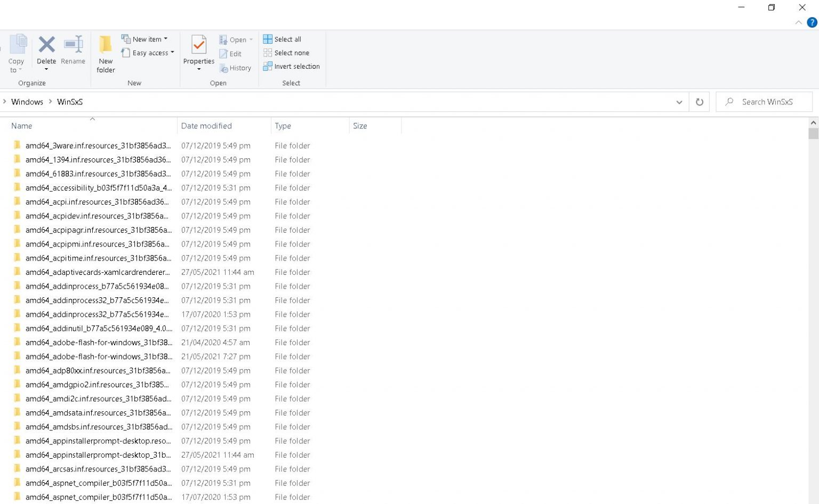This screenshot has width=819, height=504.
Task: Open the Help question mark icon
Action: tap(812, 22)
